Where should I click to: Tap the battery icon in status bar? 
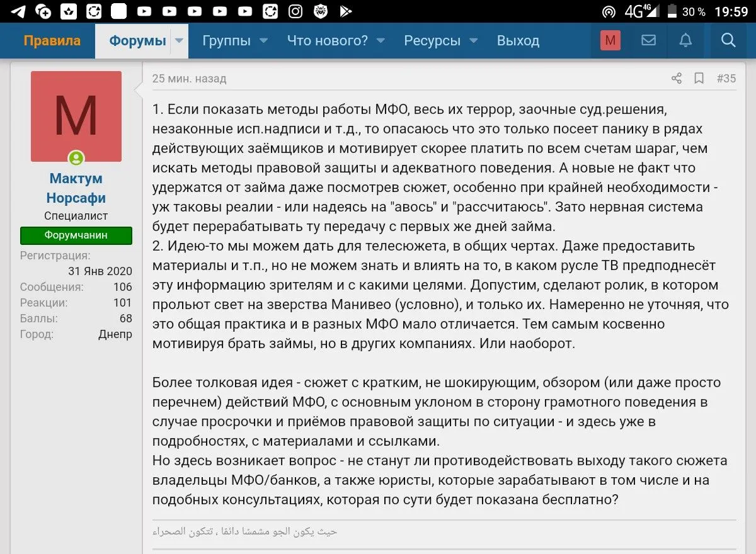(x=672, y=11)
